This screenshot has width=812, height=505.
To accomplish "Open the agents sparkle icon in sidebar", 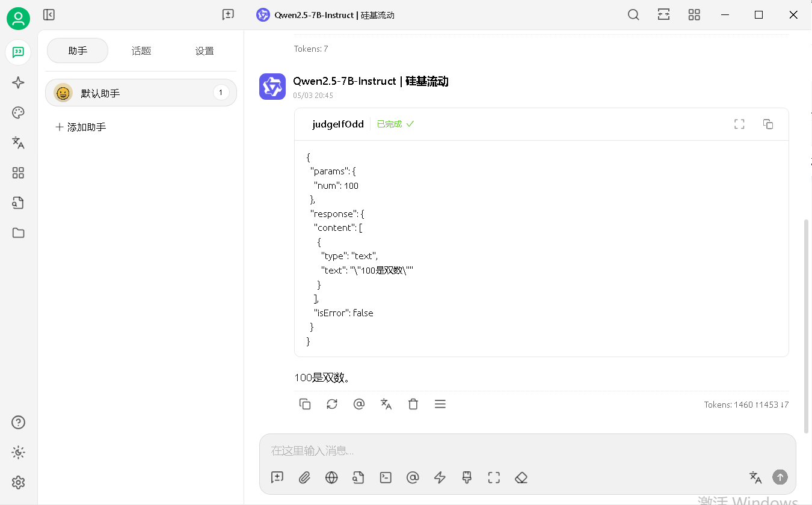I will [x=19, y=83].
